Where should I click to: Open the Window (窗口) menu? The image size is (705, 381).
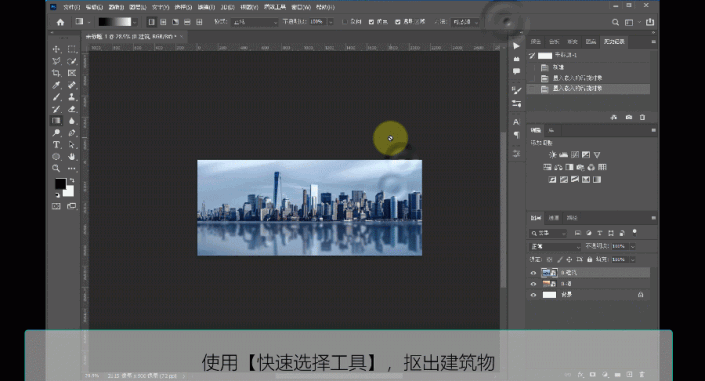301,7
